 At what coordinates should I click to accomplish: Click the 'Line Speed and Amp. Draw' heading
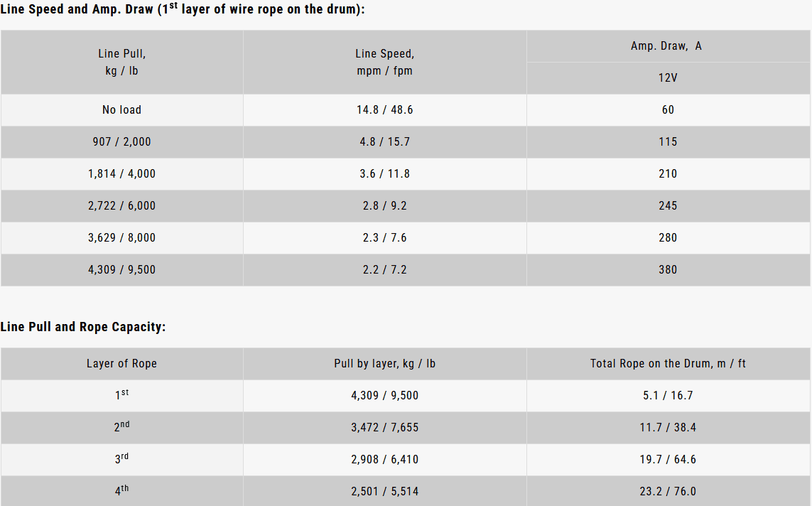[183, 11]
